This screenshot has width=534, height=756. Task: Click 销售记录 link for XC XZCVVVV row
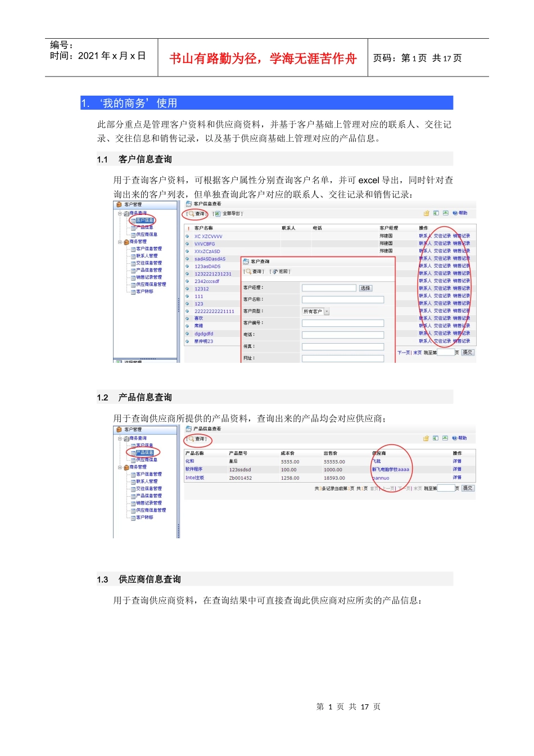(461, 236)
